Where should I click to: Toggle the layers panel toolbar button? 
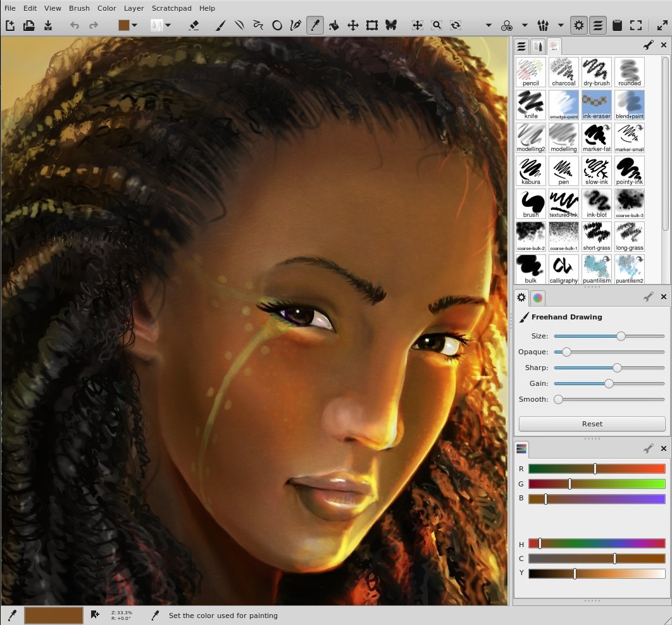597,25
